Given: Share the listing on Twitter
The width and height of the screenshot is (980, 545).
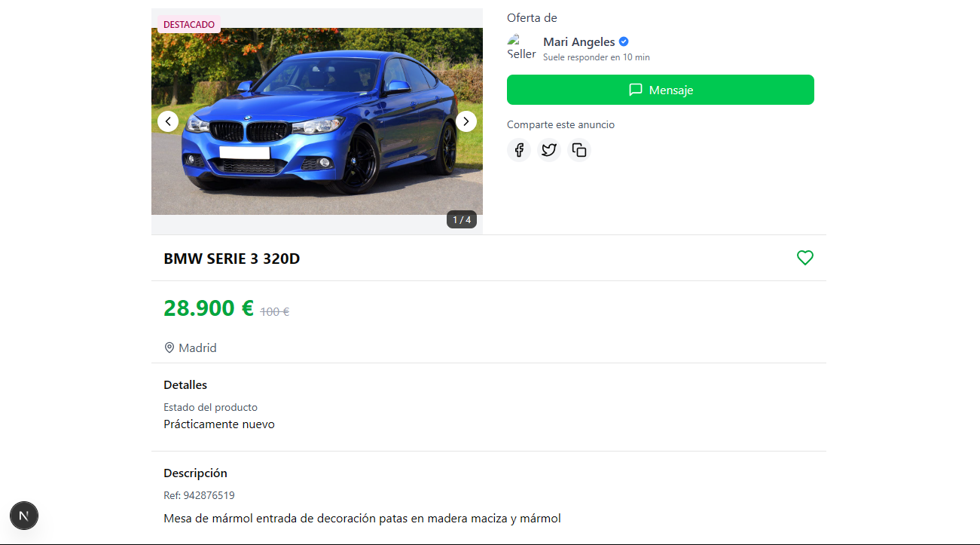Looking at the screenshot, I should point(549,150).
